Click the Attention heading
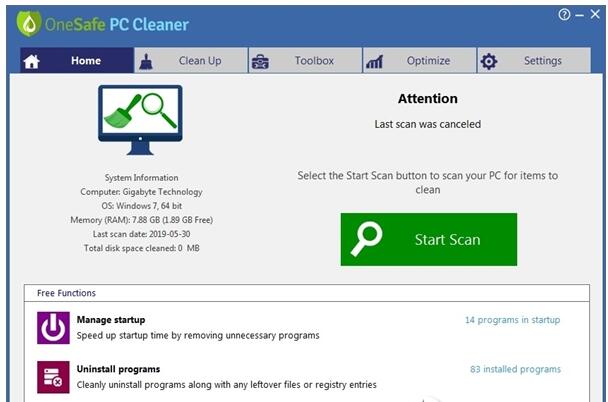The width and height of the screenshot is (608, 402). point(428,98)
